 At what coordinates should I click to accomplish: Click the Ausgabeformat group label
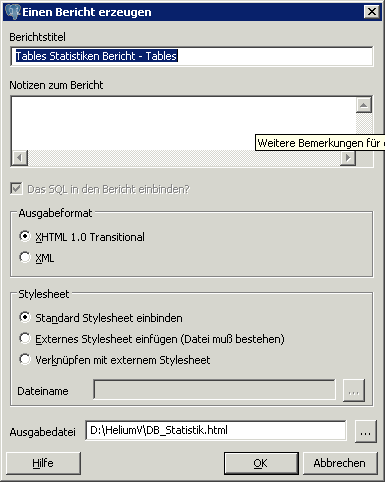[55, 213]
